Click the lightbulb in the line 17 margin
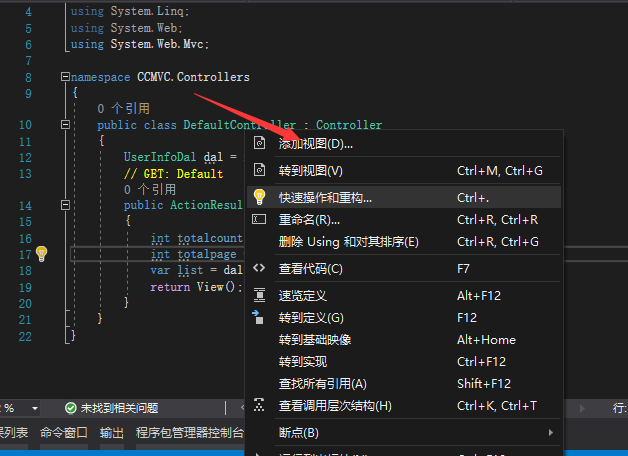This screenshot has width=628, height=456. click(x=41, y=254)
